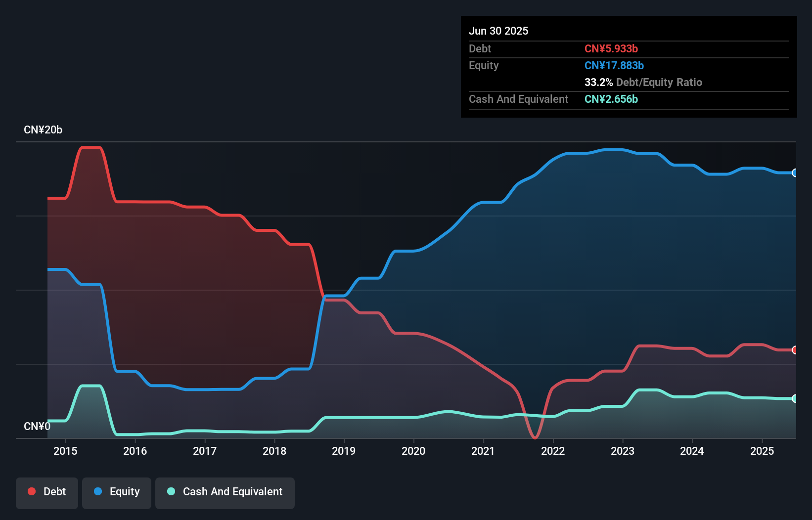Open the Debt/Equity Ratio details
The height and width of the screenshot is (520, 812).
[x=643, y=82]
